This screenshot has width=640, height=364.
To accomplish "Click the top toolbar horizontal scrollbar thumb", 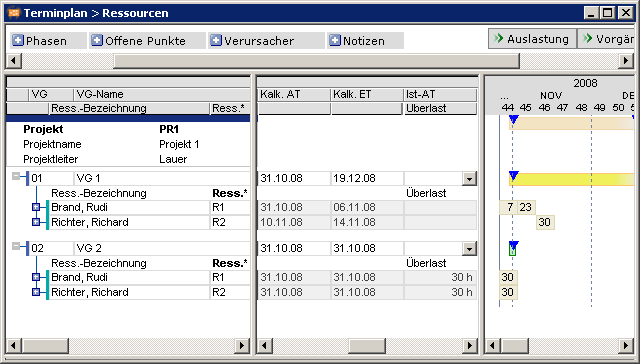I will pos(316,61).
